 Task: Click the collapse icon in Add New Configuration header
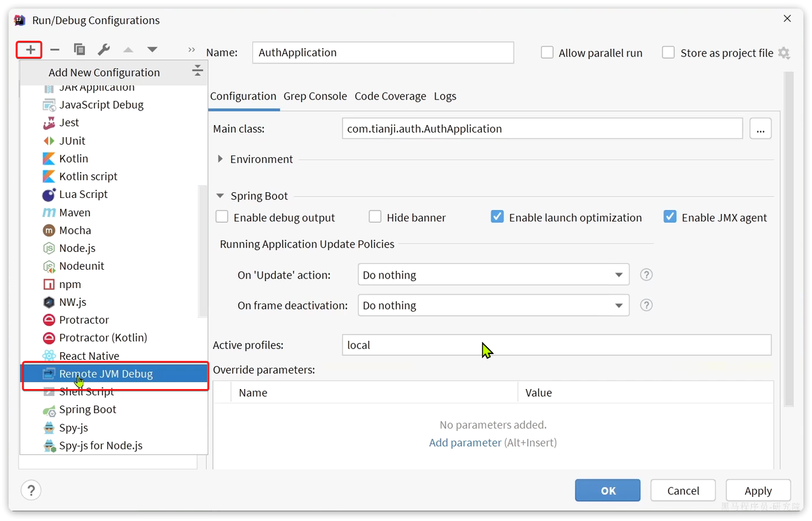(x=197, y=70)
